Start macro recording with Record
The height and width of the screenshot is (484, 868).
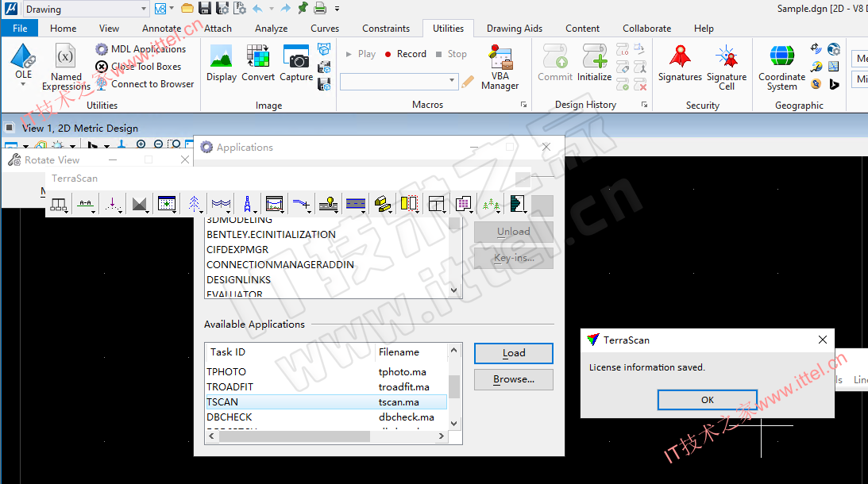pyautogui.click(x=406, y=54)
